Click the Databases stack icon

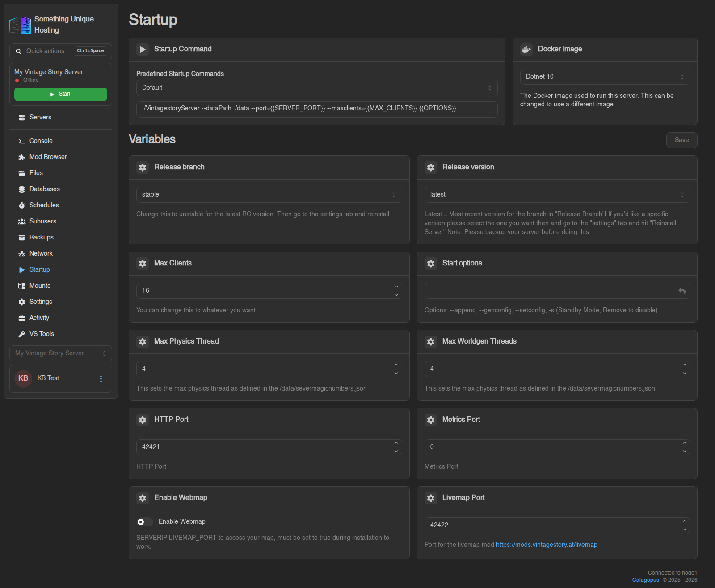pos(21,189)
